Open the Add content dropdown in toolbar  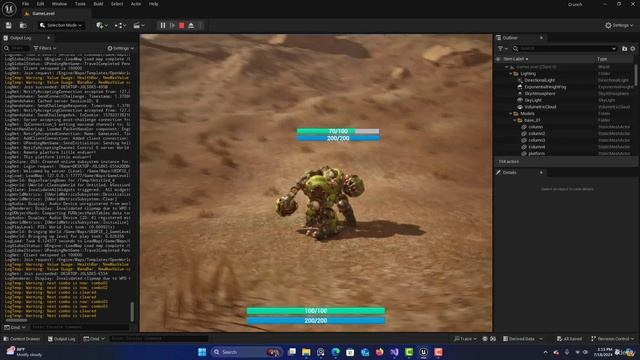pos(102,25)
